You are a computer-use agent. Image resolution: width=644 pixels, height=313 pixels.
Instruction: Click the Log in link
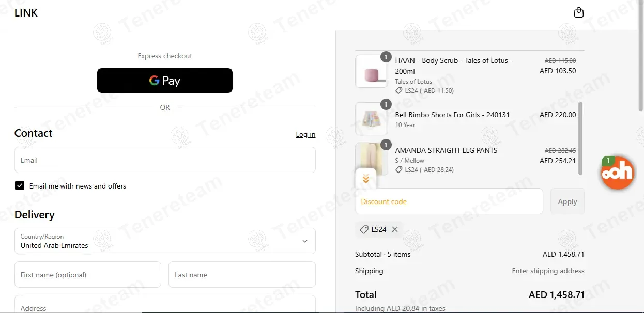click(x=305, y=134)
